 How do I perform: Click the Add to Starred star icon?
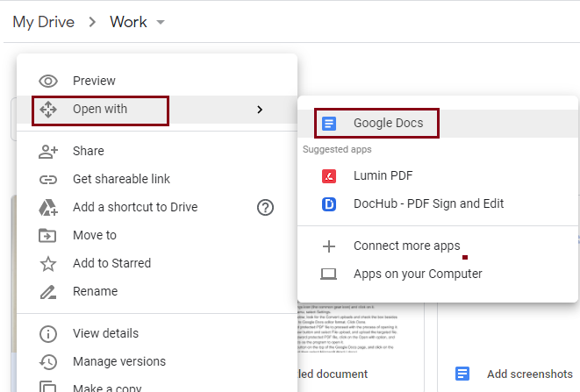(x=48, y=264)
